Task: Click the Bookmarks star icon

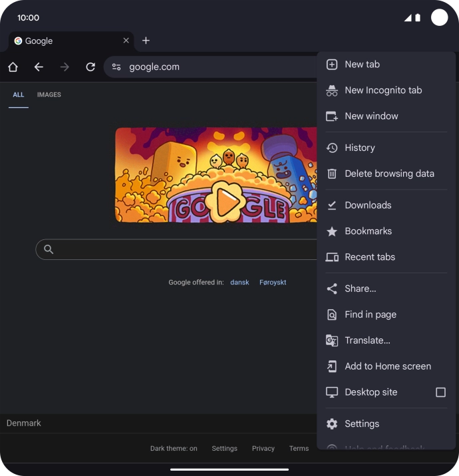Action: coord(332,231)
